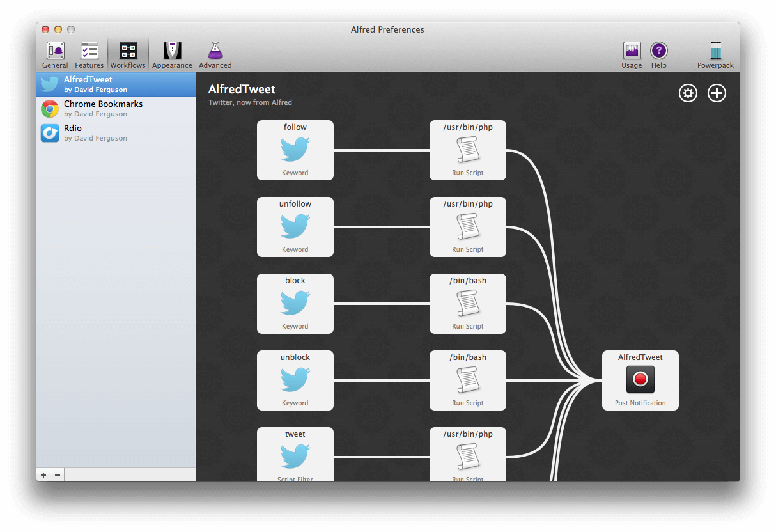Select the unblock Keyword node
The image size is (776, 532).
[x=295, y=380]
